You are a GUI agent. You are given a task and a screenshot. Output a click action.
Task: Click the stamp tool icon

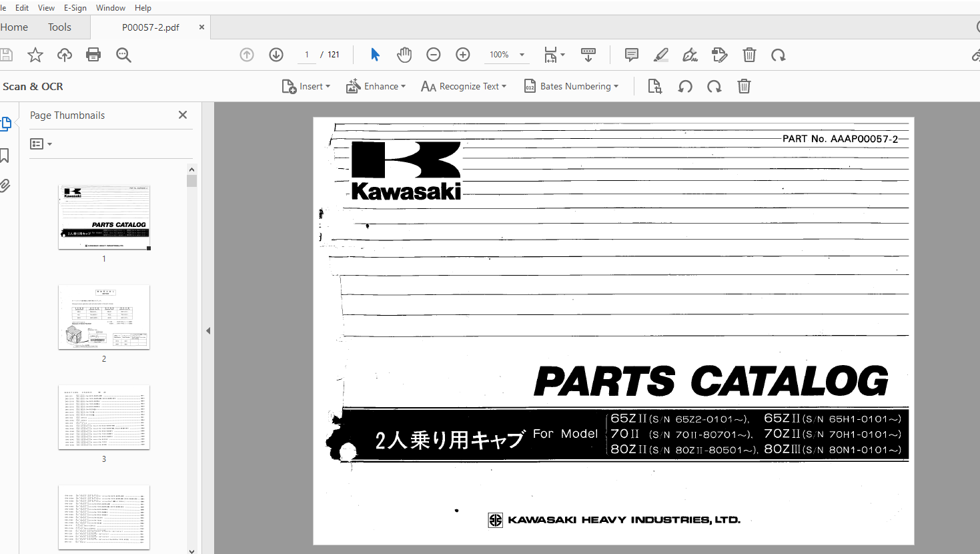720,55
